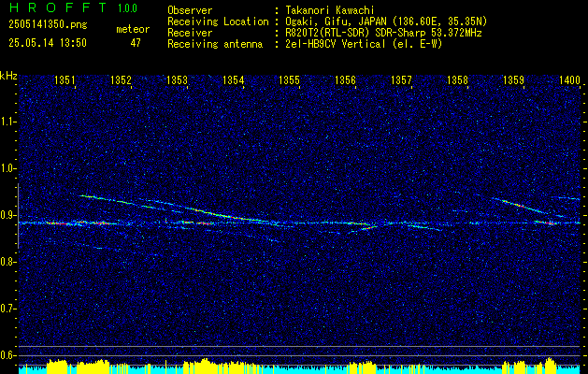Click the Ogaki, Gifu, JAPAN location text
This screenshot has height=374, width=588.
pos(386,22)
